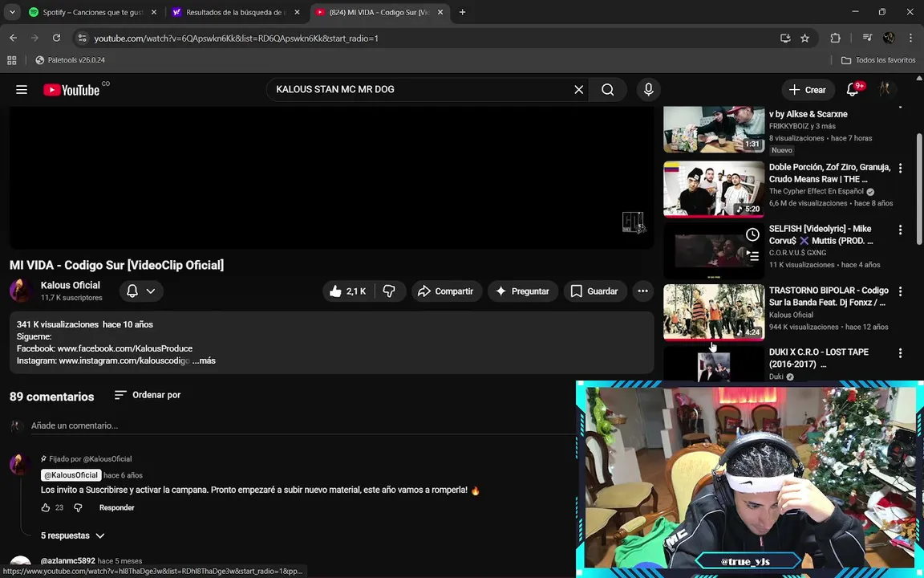This screenshot has height=578, width=924.
Task: Dislike the pinned KalousOficial comment
Action: click(78, 508)
